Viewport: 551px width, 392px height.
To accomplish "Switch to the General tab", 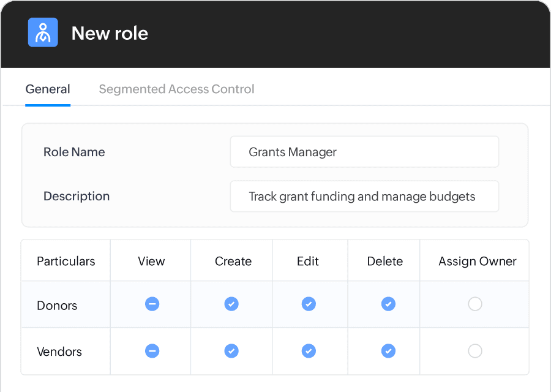I will click(x=48, y=89).
